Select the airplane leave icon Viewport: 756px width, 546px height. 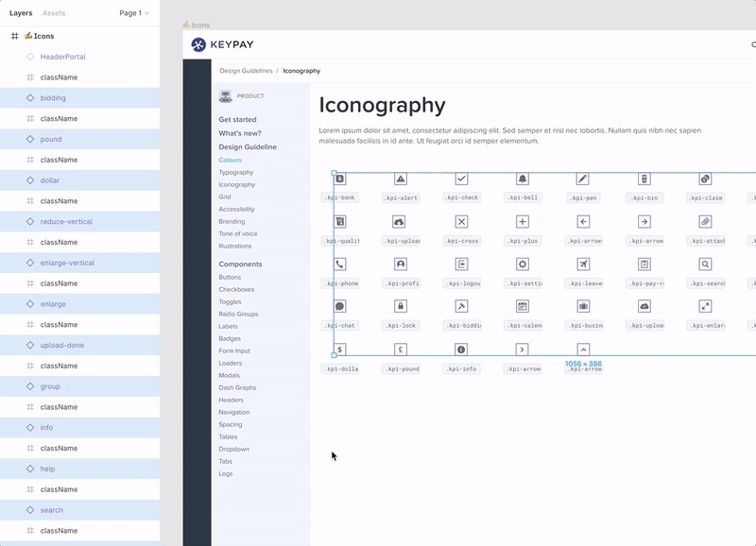tap(583, 264)
